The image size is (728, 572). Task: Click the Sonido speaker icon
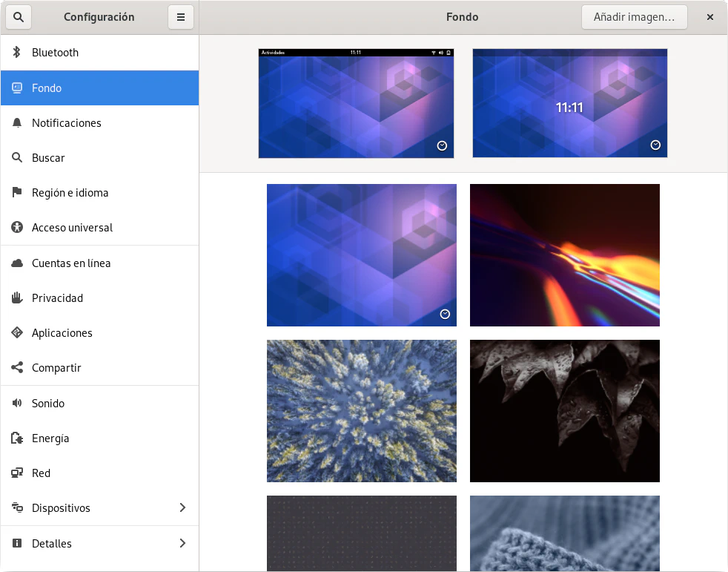tap(17, 404)
